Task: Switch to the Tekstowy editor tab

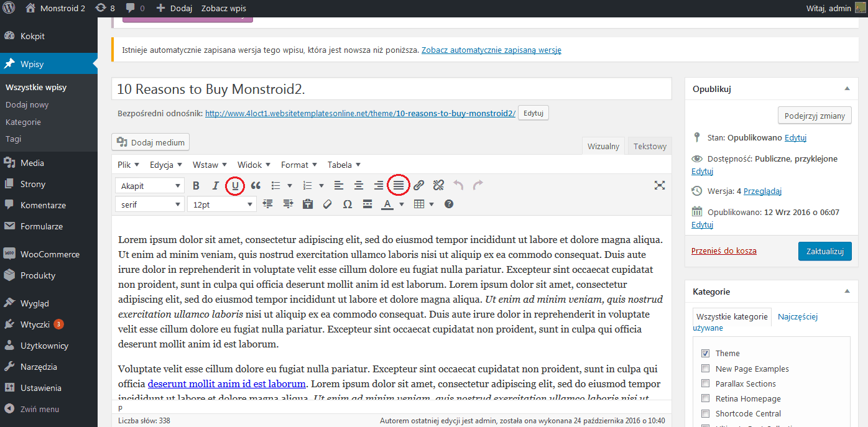Action: tap(650, 146)
